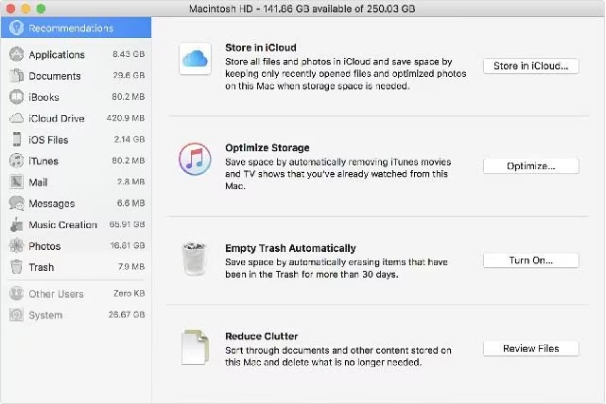Click the 2.14 GB iOS Files size

tap(129, 139)
